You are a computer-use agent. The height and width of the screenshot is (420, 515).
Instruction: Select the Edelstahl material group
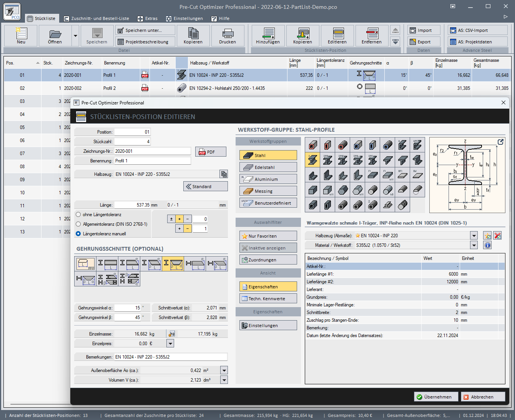[x=268, y=167]
